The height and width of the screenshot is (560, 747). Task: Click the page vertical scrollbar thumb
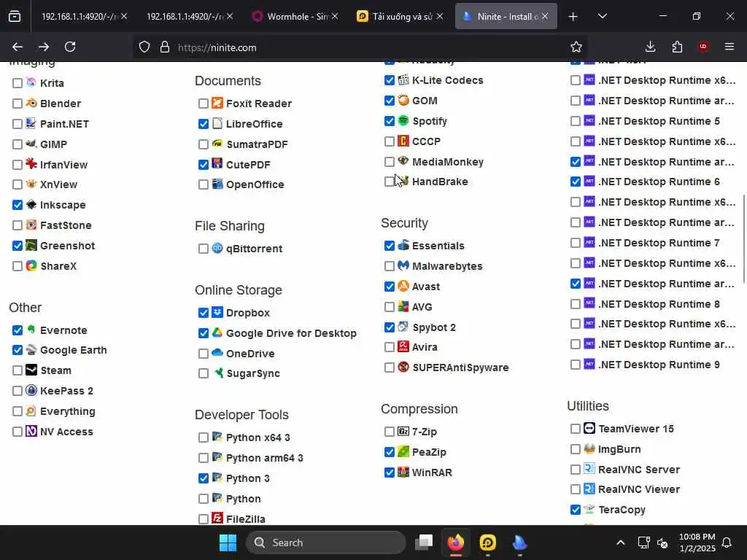click(743, 238)
